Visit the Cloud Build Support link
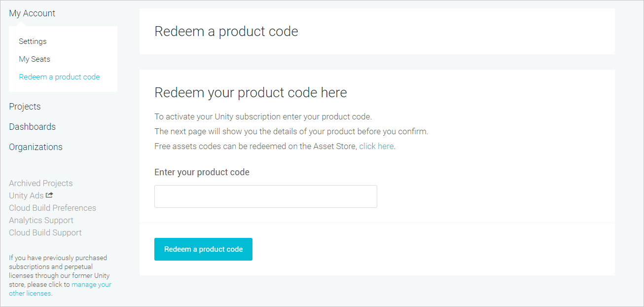Screen dimensions: 644x307 click(x=45, y=232)
